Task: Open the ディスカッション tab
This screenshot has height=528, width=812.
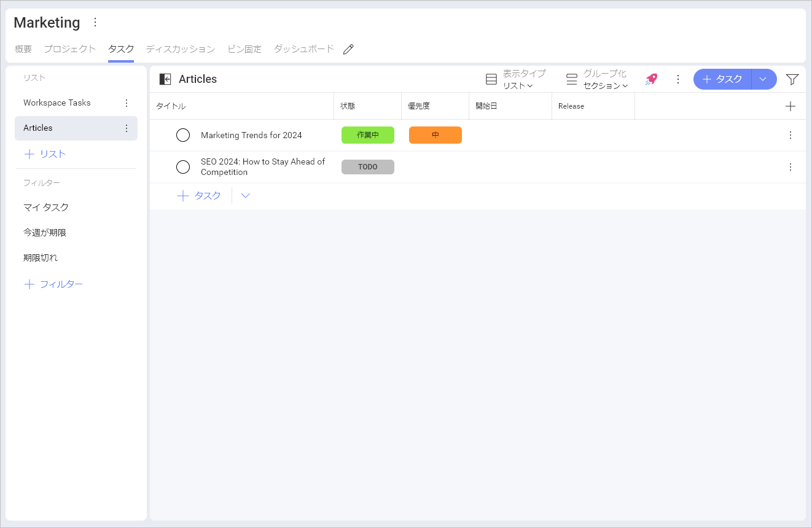Action: 181,49
